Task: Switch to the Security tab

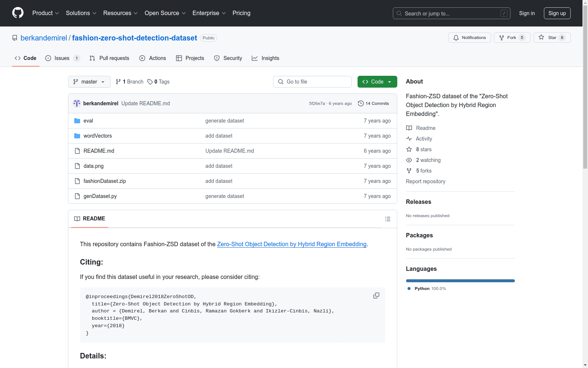Action: 228,58
